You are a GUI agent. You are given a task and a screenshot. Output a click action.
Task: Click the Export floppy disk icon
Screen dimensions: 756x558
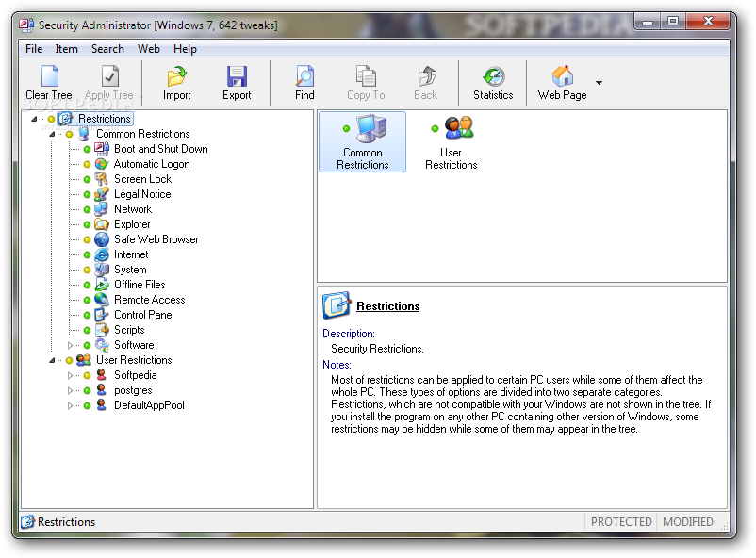tap(237, 76)
